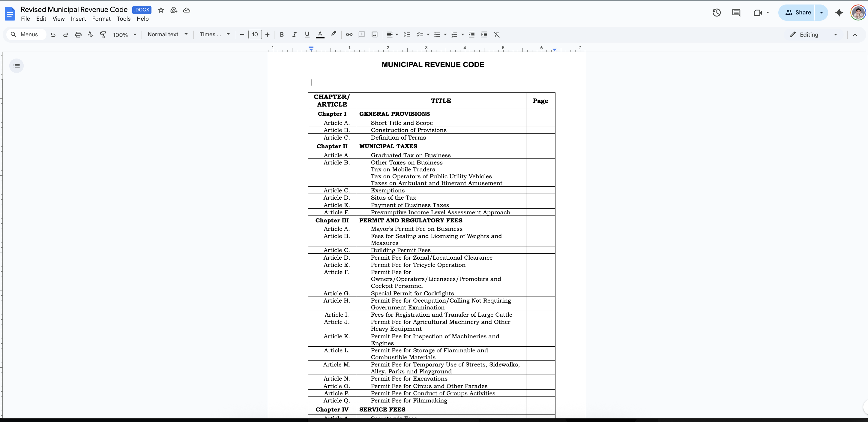Insert a checklist

(x=420, y=35)
